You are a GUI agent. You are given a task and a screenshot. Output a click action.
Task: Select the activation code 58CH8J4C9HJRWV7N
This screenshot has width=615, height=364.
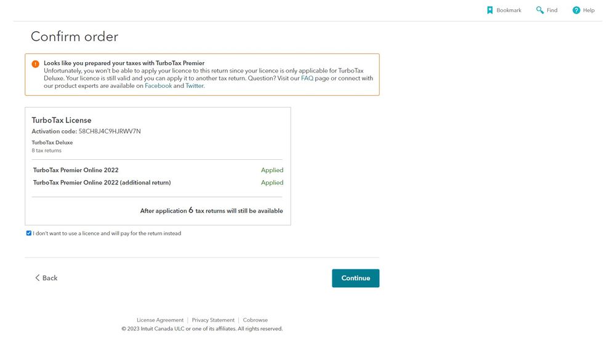click(x=110, y=131)
